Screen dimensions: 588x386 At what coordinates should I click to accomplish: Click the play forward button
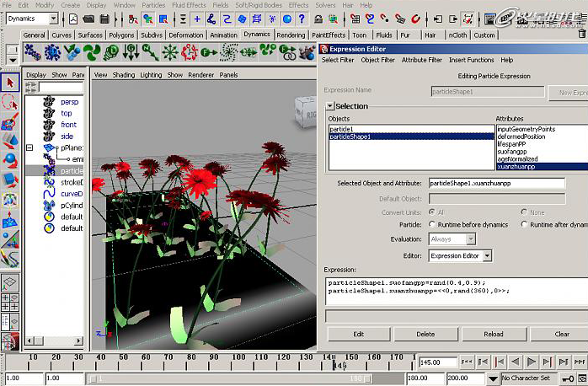[532, 362]
